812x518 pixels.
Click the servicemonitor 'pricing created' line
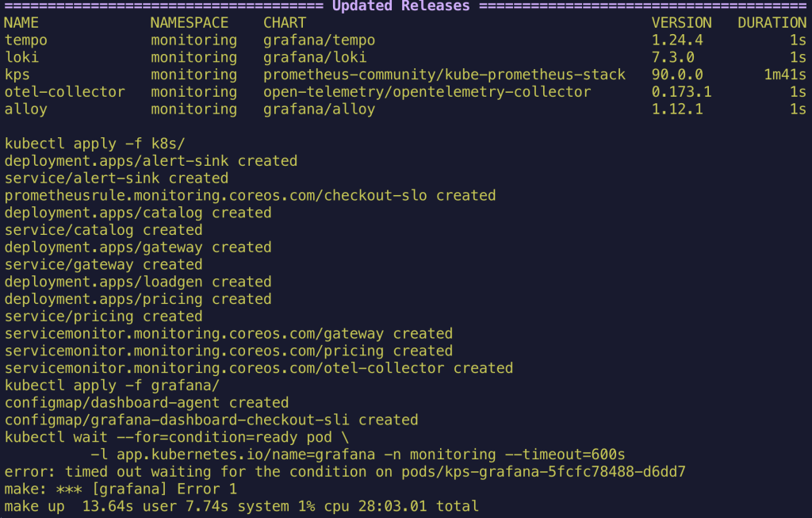228,351
